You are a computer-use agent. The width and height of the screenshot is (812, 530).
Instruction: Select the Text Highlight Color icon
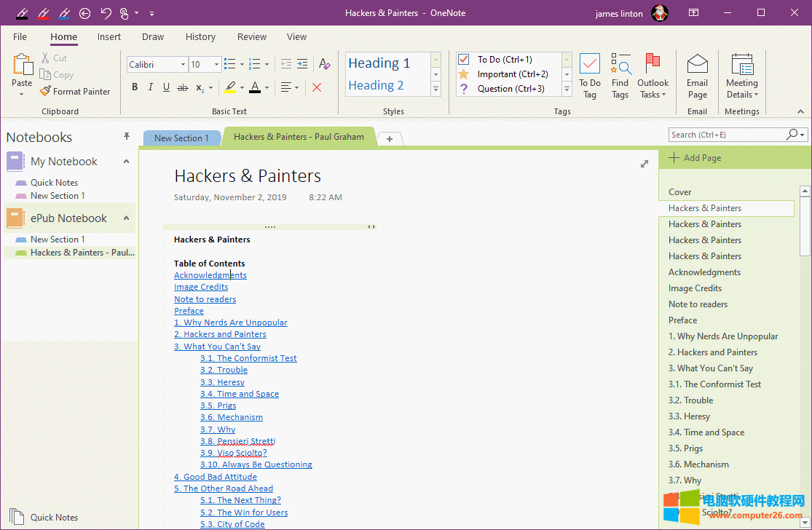pyautogui.click(x=232, y=87)
